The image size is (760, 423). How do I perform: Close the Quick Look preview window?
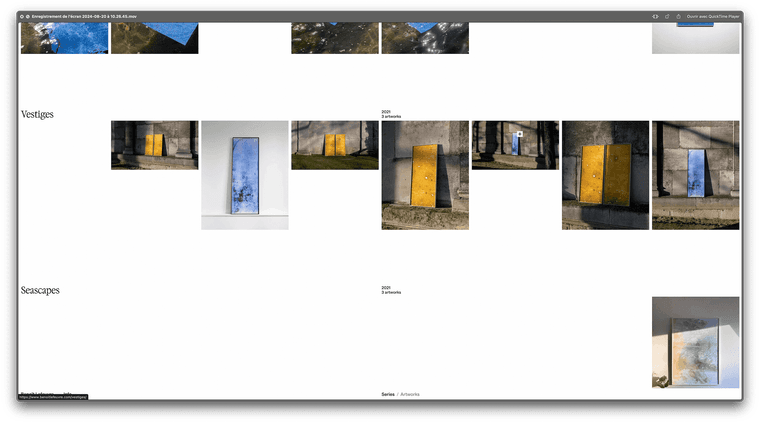(x=21, y=17)
